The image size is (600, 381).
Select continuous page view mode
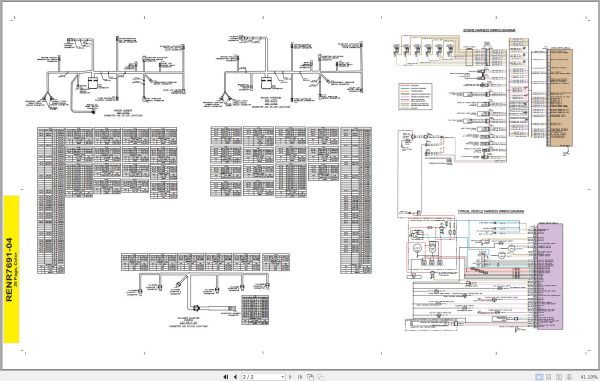pos(549,377)
